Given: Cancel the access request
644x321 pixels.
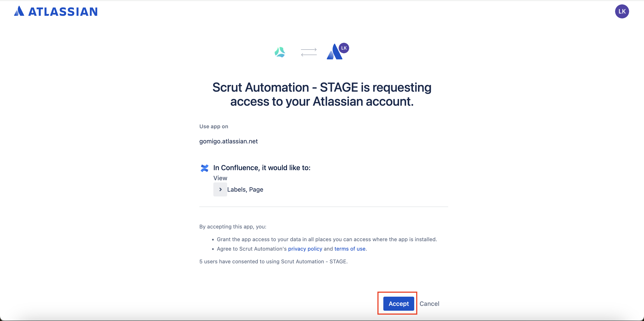Looking at the screenshot, I should [x=429, y=303].
